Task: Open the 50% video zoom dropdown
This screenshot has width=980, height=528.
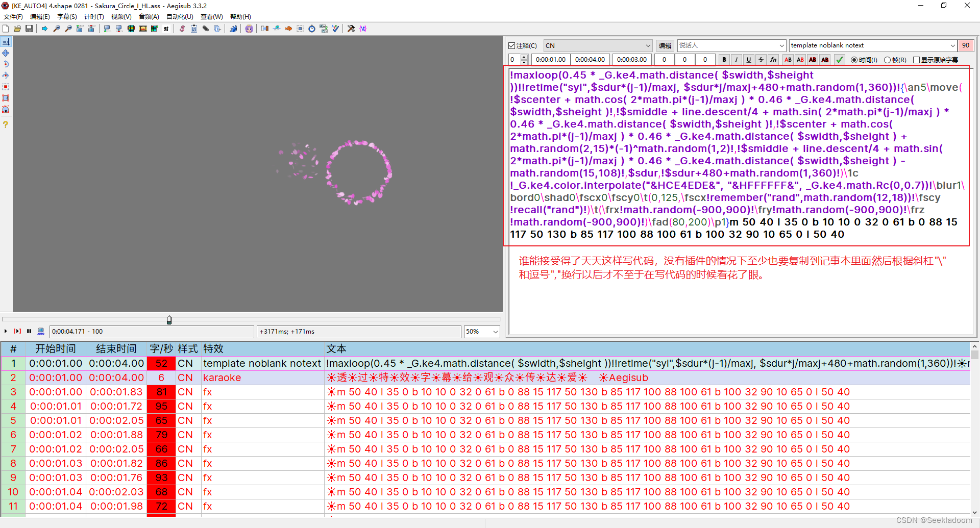Action: coord(481,332)
